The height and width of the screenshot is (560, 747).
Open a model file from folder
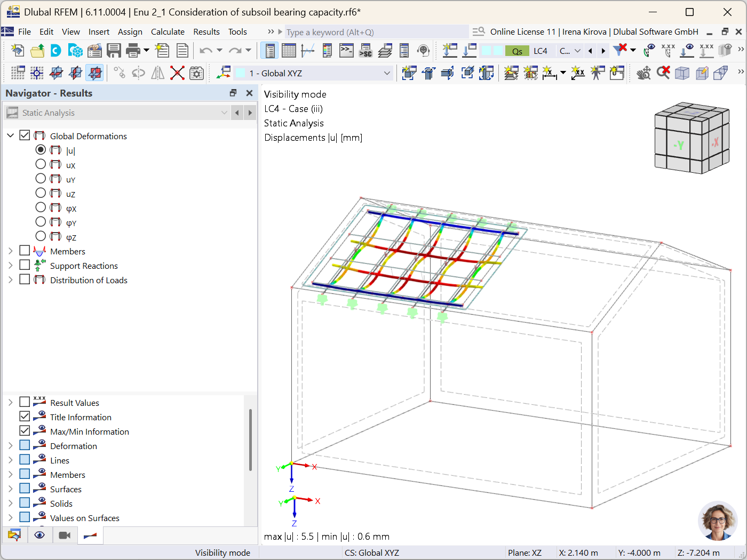pos(36,50)
